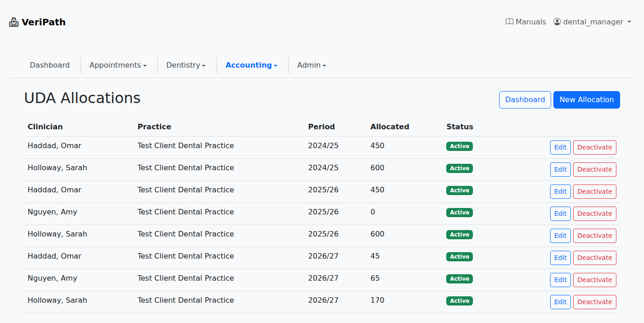This screenshot has height=323, width=644.
Task: Click period 2026/27 in Nguyen, Amy row
Action: click(323, 278)
